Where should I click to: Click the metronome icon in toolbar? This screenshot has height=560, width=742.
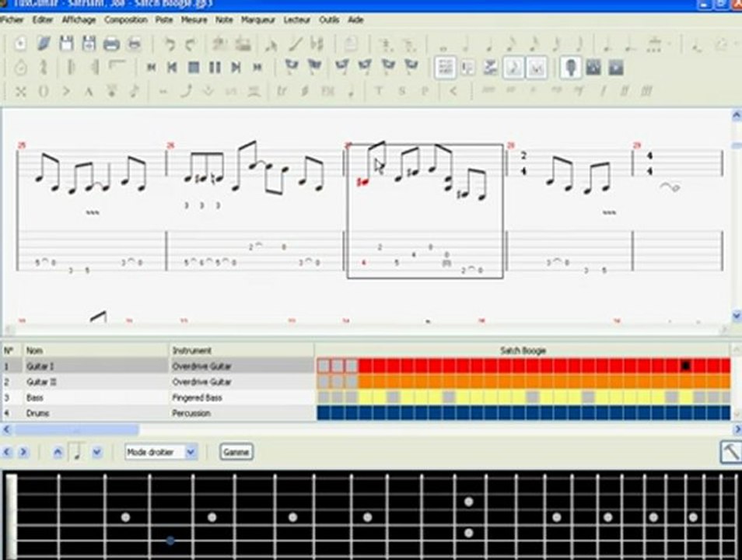[x=21, y=68]
